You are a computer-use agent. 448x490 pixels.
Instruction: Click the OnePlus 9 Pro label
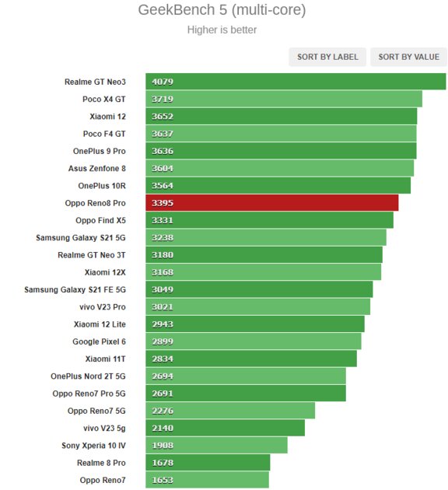click(x=100, y=151)
